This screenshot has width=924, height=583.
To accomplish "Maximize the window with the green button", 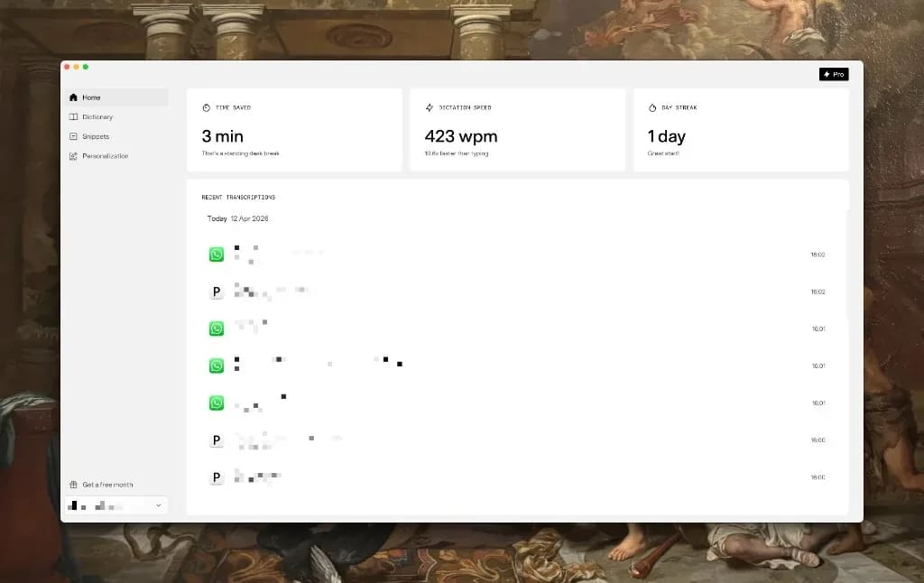I will coord(86,67).
